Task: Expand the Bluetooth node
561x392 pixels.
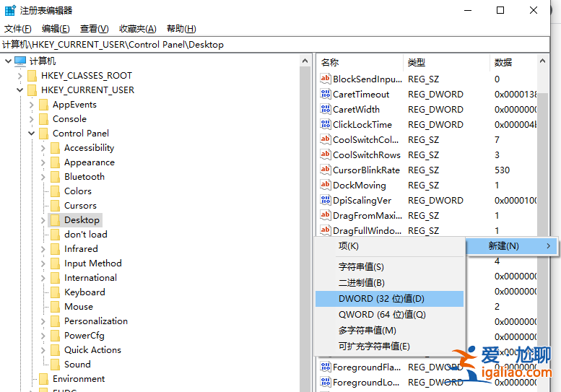Action: coord(43,177)
